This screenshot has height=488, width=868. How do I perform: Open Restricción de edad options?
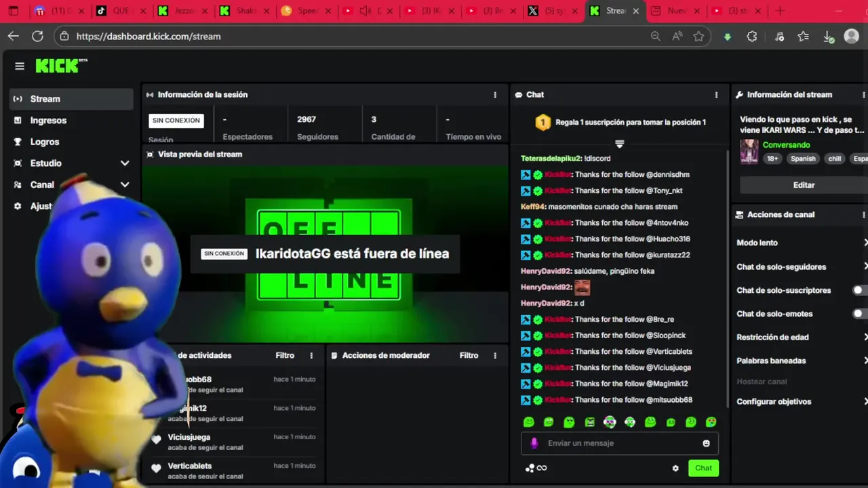click(x=802, y=338)
